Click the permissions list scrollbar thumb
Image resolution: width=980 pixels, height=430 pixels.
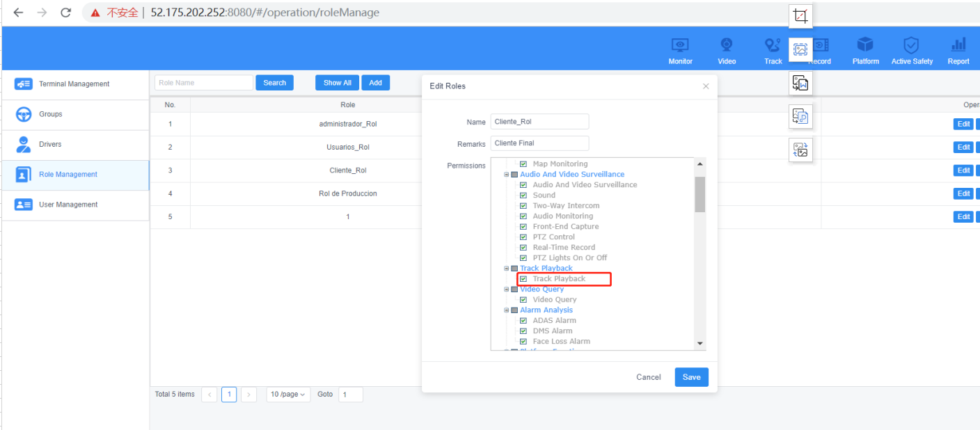pyautogui.click(x=700, y=193)
